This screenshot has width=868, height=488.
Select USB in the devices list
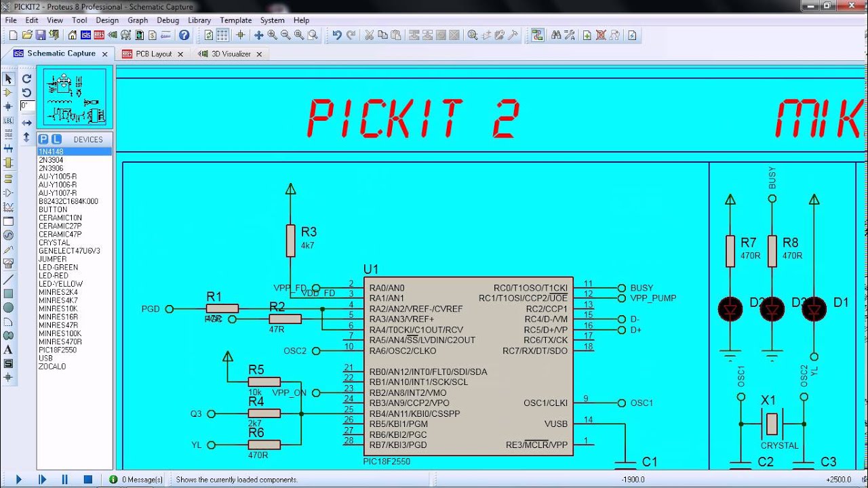tap(75, 358)
